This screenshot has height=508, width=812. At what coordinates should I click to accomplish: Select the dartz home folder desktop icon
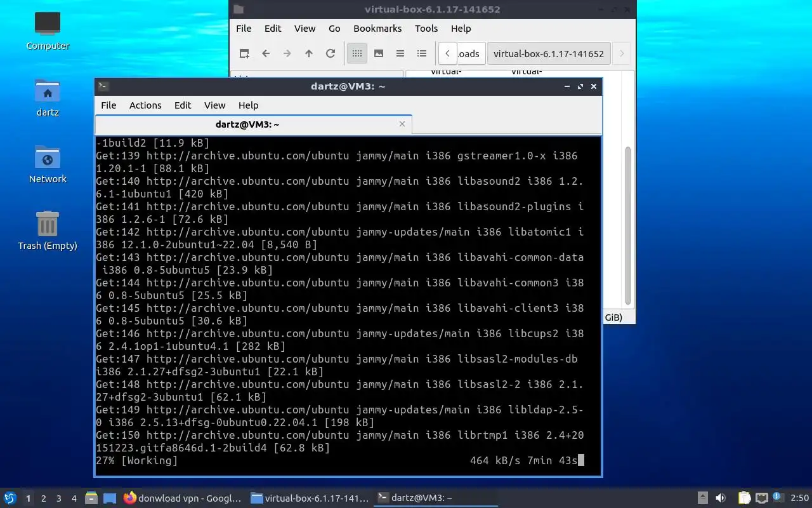[48, 98]
